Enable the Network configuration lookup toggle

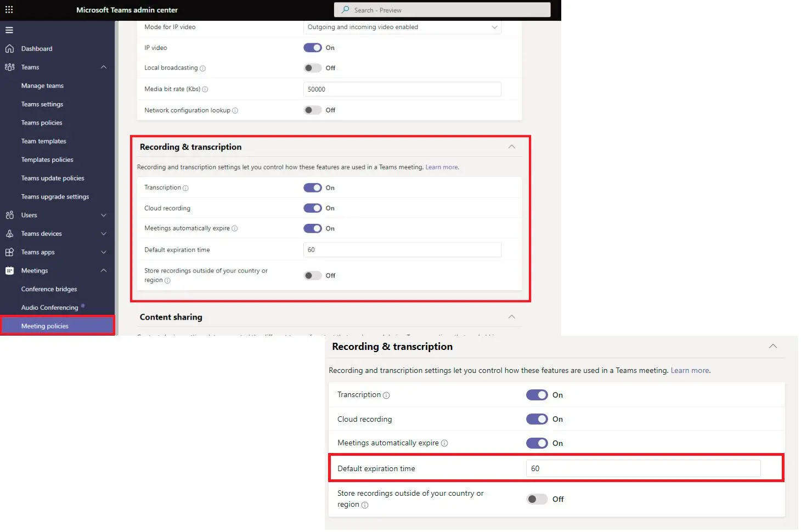[x=313, y=110]
